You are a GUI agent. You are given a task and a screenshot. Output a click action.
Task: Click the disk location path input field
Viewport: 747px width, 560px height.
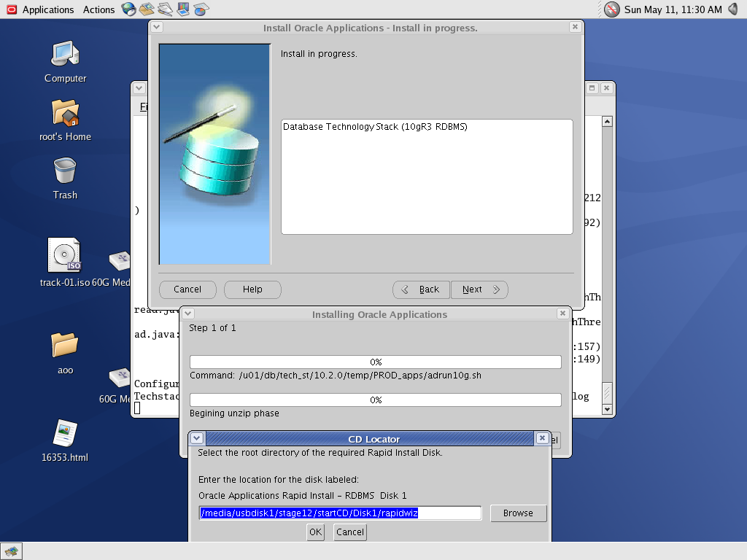click(340, 513)
